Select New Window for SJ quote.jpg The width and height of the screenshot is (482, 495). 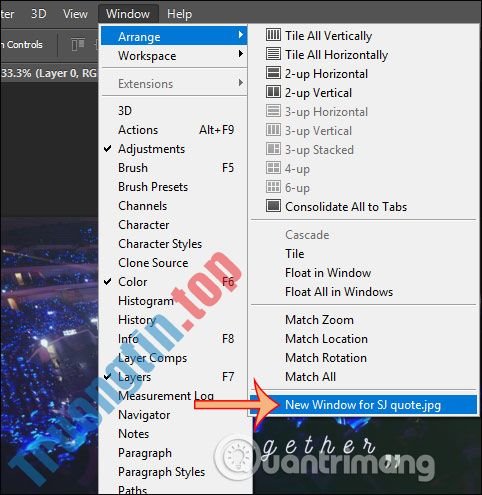click(363, 405)
